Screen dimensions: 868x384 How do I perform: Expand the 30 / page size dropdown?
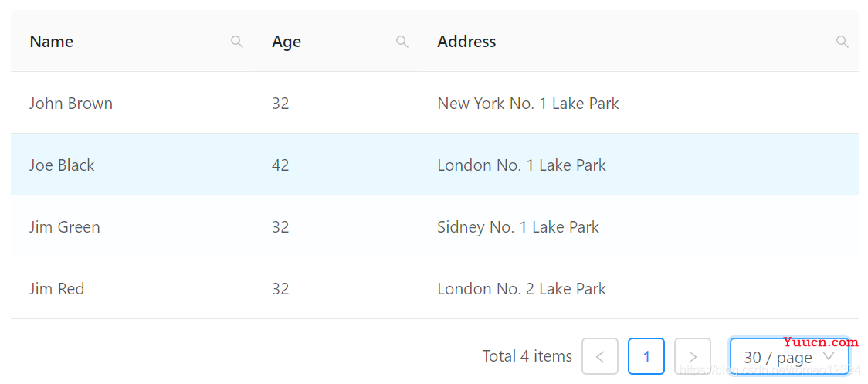[x=789, y=356]
